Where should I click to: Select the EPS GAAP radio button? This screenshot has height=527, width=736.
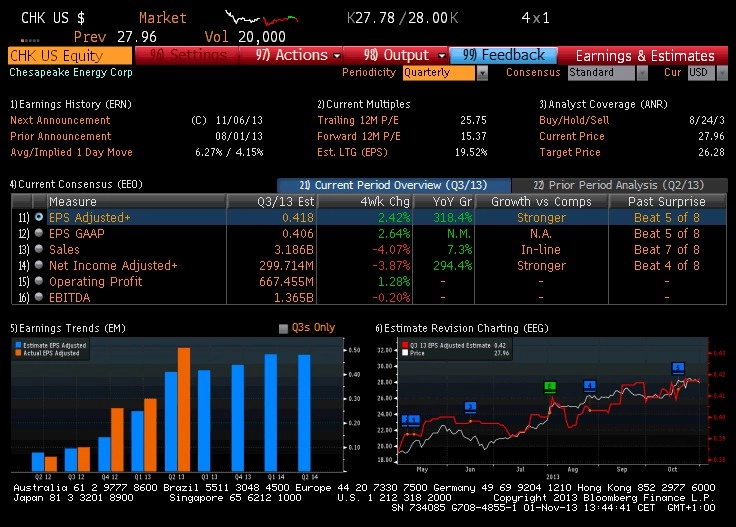[39, 233]
